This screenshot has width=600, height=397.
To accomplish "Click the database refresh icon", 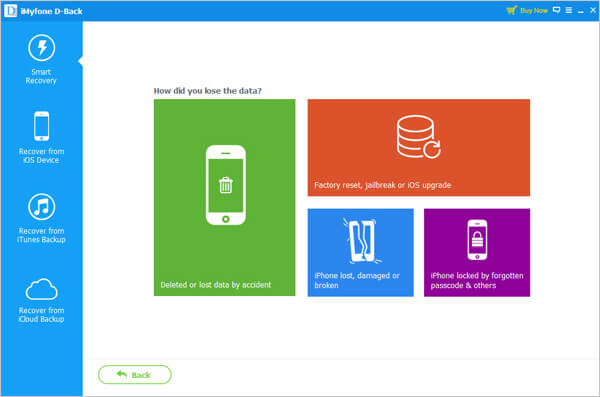I will [x=418, y=137].
